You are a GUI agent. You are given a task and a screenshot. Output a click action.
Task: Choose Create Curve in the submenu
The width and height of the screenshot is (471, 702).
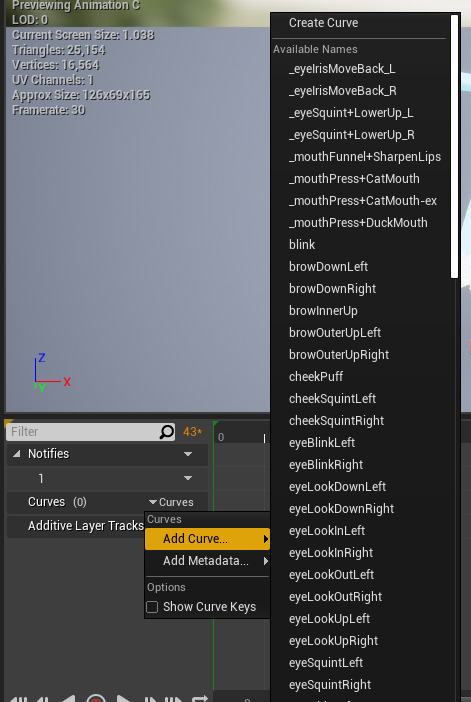click(323, 23)
